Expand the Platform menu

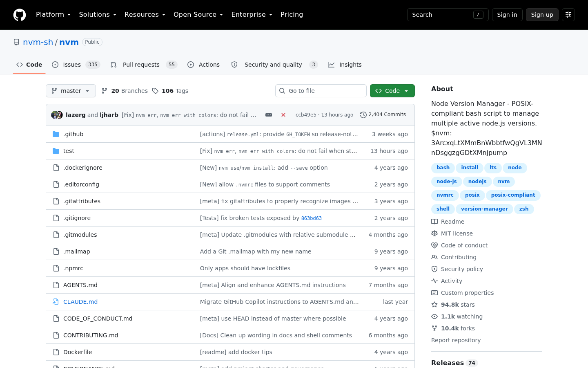[53, 15]
